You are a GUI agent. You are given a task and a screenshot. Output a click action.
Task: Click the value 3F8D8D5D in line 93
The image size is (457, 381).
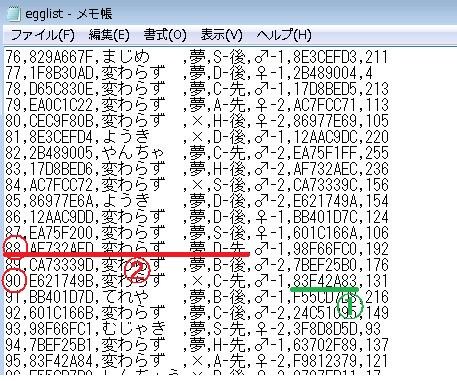tap(325, 329)
